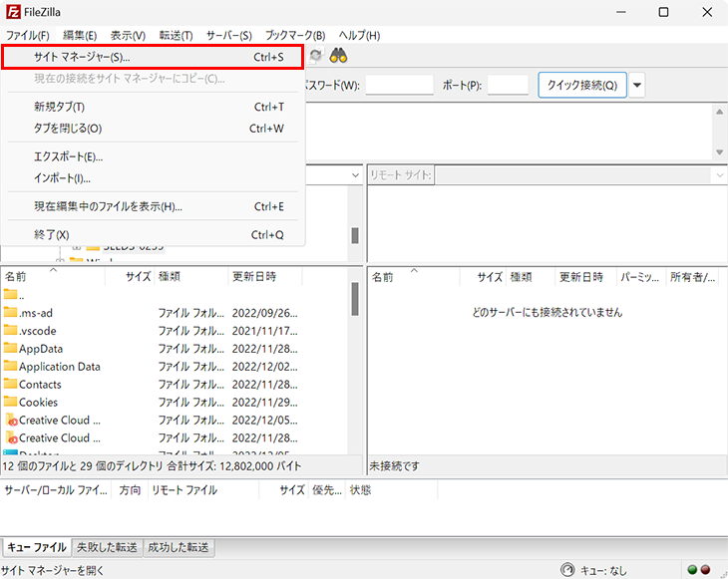The width and height of the screenshot is (728, 579).
Task: Sort local files by サイズ column
Action: click(130, 276)
